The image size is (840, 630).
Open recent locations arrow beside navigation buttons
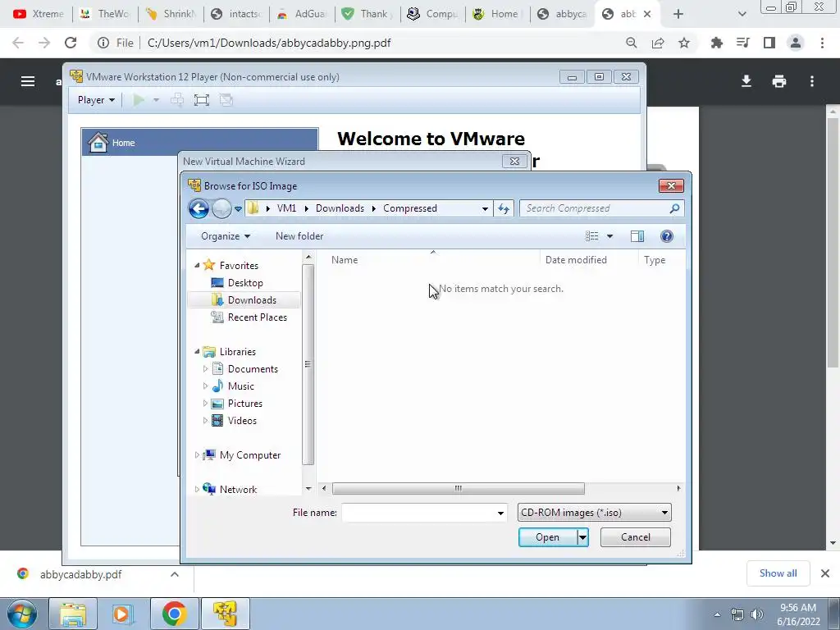click(238, 209)
